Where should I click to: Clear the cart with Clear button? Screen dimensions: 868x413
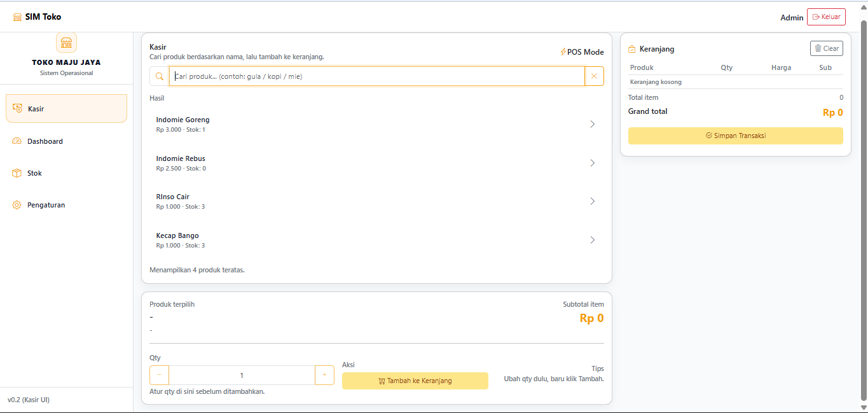826,48
